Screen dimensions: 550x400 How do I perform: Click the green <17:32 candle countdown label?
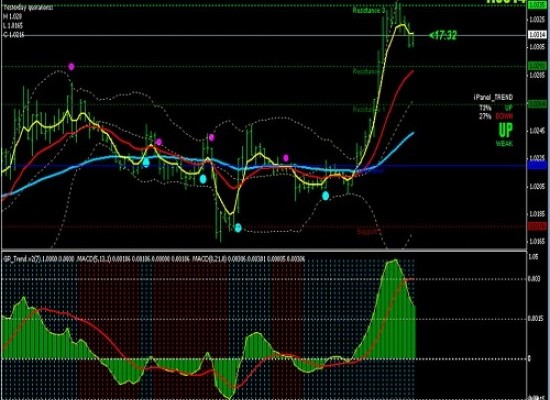(443, 35)
